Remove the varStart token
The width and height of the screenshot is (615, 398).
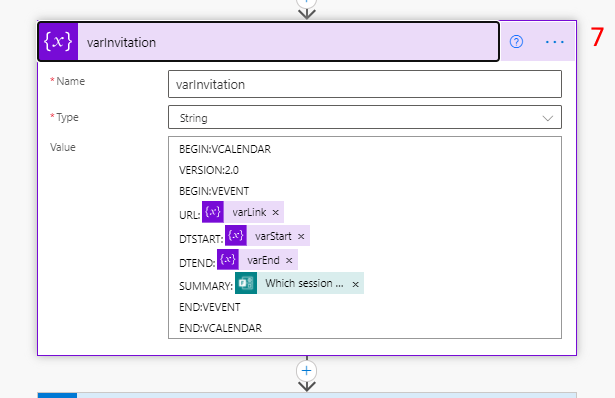pyautogui.click(x=301, y=236)
